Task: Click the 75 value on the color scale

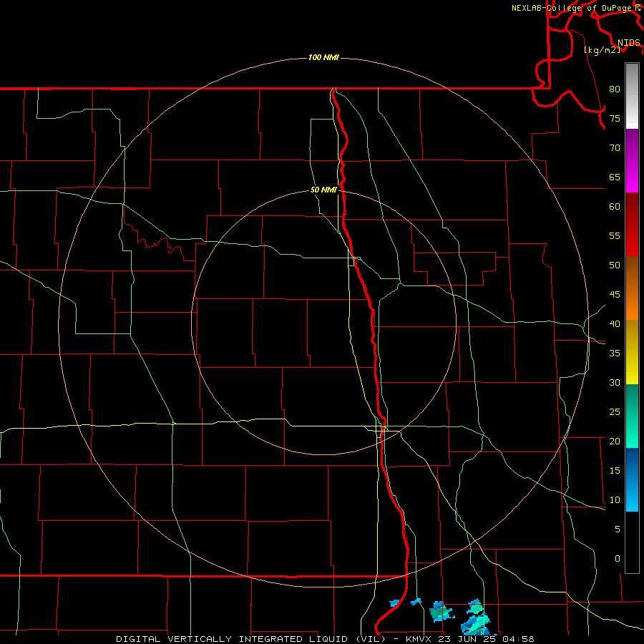Action: click(615, 118)
